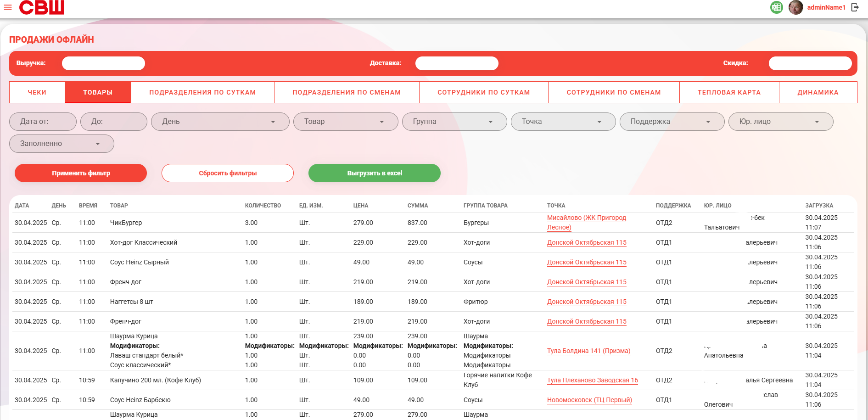
Task: Click the ЕД. ИЗМ. column header
Action: tap(311, 206)
